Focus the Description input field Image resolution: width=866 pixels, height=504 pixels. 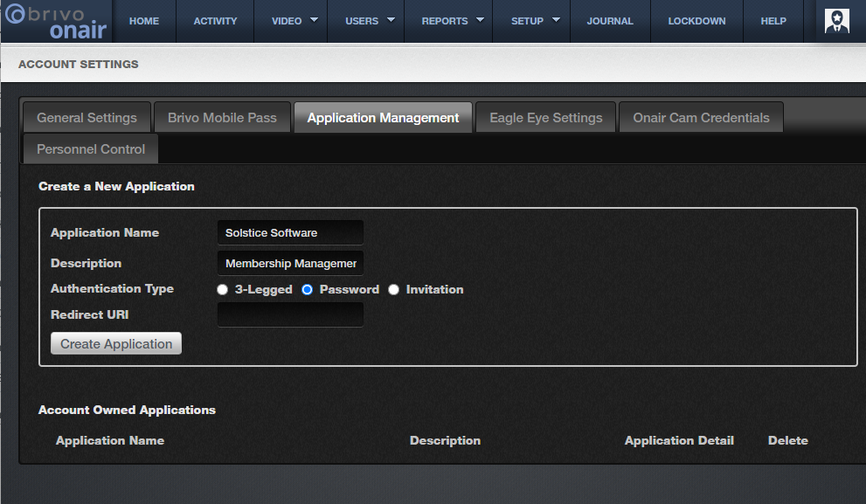(x=290, y=263)
